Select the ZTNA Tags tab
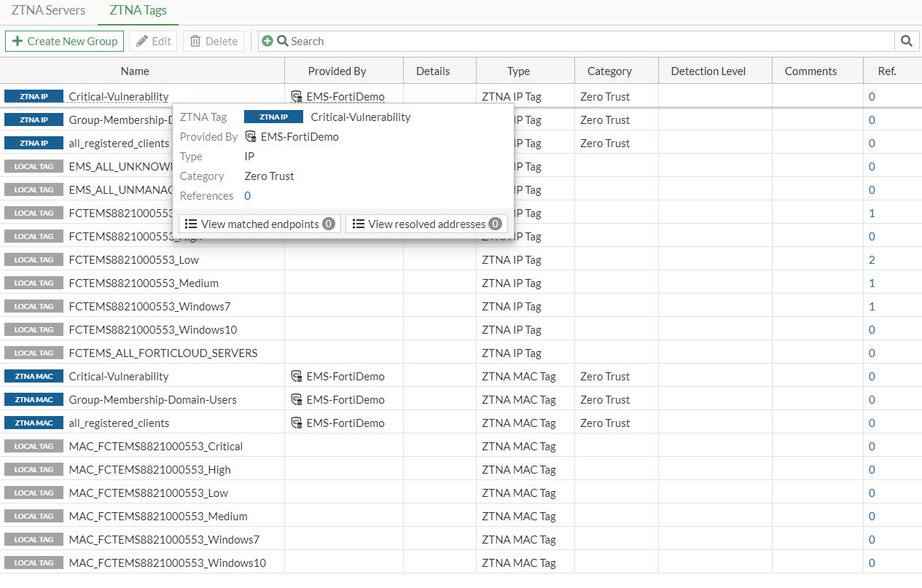The height and width of the screenshot is (588, 922). click(138, 11)
